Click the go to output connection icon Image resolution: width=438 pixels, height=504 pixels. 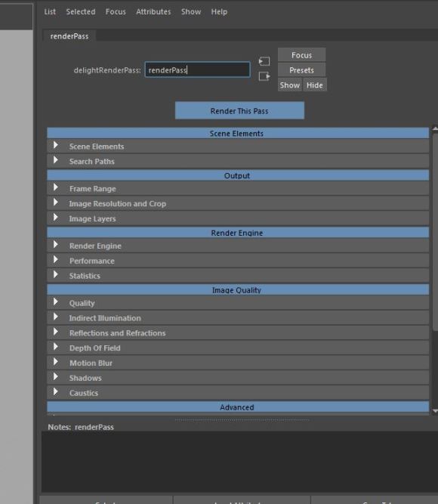pos(264,76)
